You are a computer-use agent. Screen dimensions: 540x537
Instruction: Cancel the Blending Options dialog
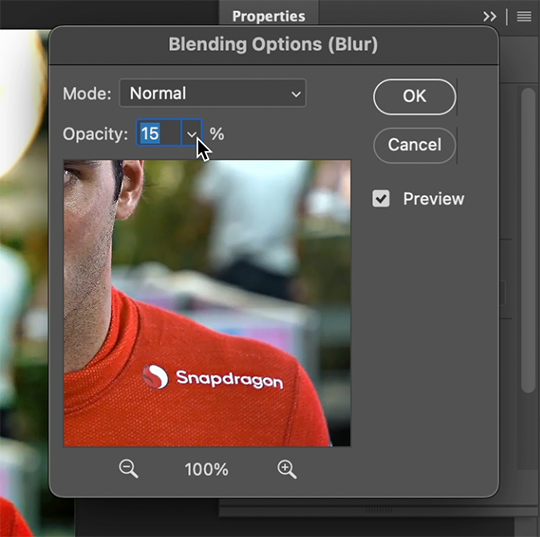point(415,145)
